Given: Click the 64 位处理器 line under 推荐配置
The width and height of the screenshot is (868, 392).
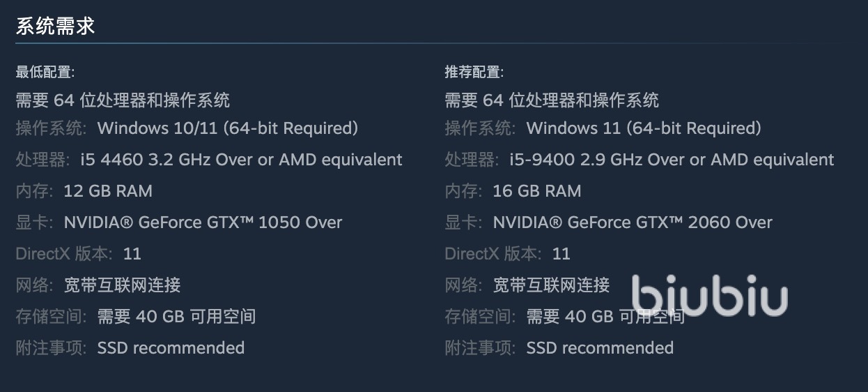Looking at the screenshot, I should click(552, 100).
